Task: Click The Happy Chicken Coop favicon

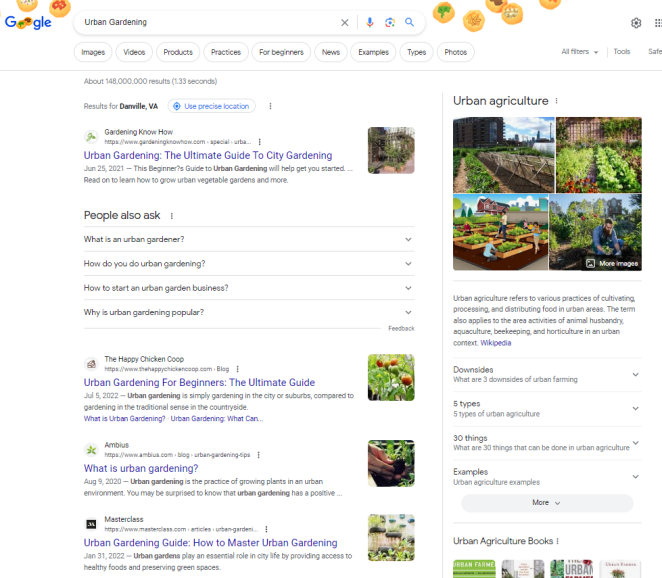Action: [91, 364]
